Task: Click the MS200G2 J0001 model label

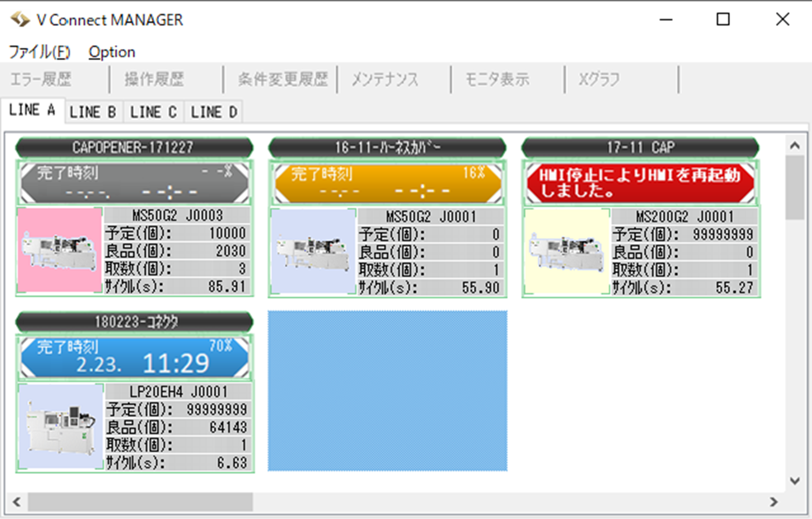Action: click(685, 217)
